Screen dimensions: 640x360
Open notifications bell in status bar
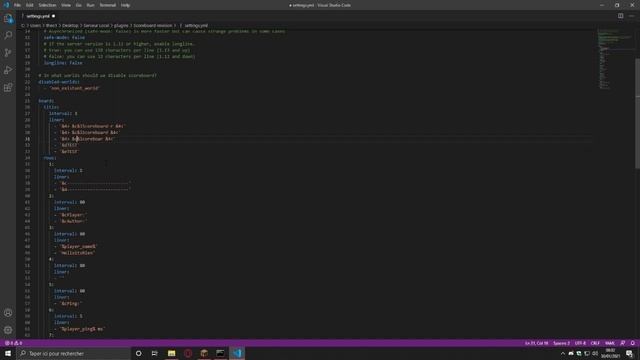pos(632,343)
